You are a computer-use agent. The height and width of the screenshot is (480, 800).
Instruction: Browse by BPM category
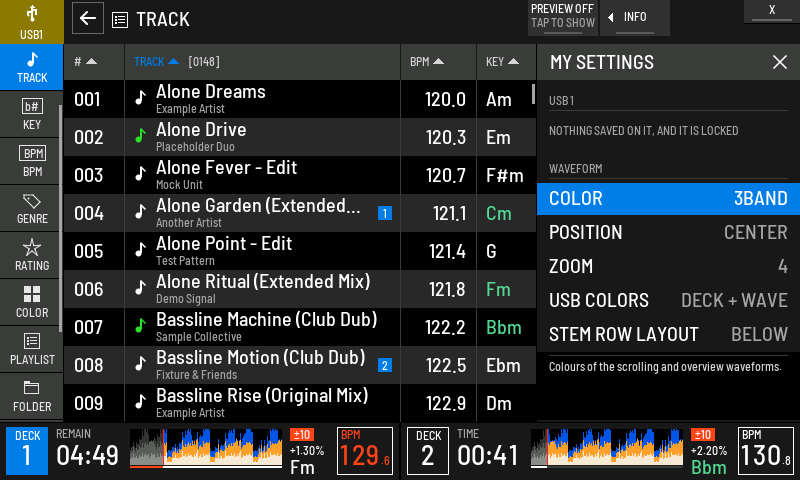(32, 161)
